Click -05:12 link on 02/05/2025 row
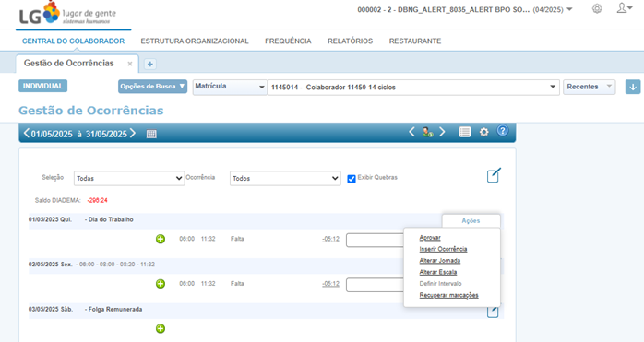 tap(330, 284)
